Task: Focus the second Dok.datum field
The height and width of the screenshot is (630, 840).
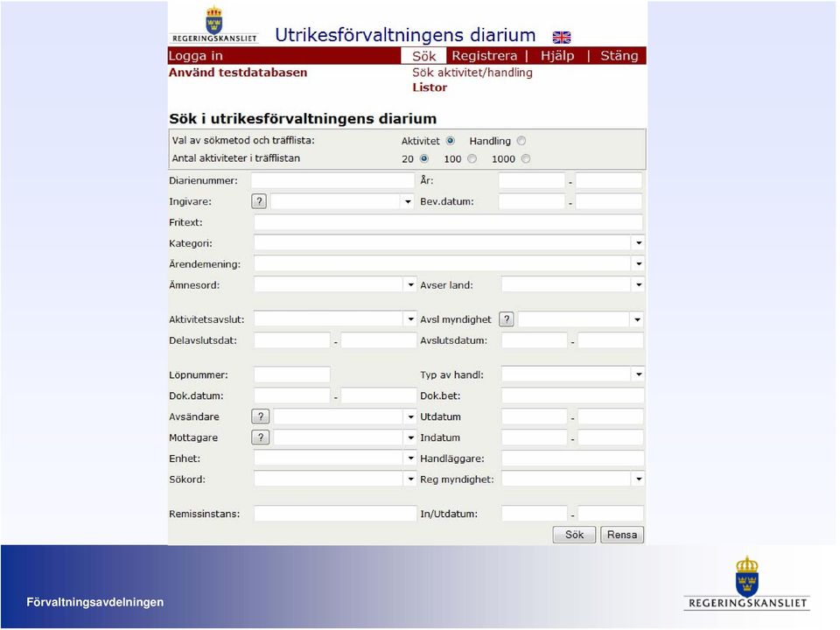Action: click(x=379, y=395)
